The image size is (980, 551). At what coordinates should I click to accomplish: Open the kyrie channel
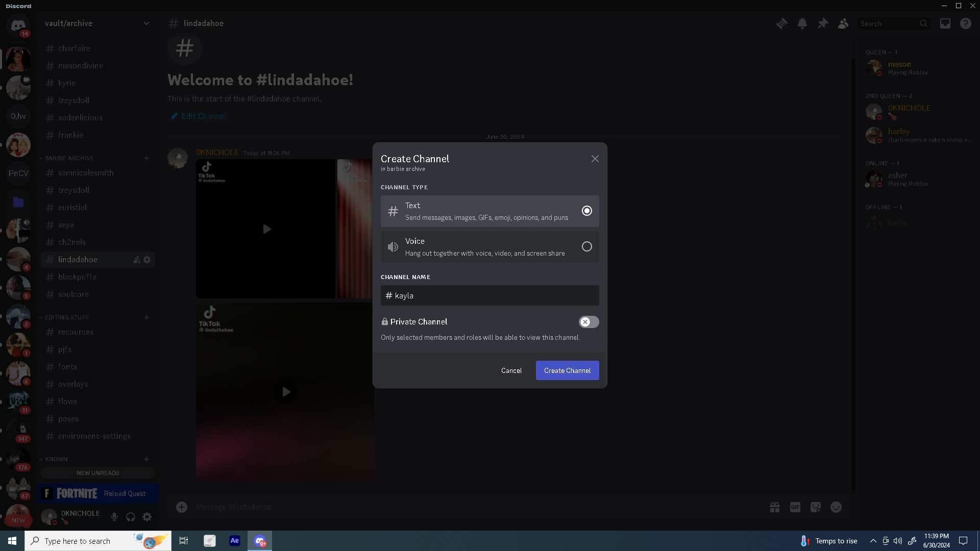[x=98, y=83]
